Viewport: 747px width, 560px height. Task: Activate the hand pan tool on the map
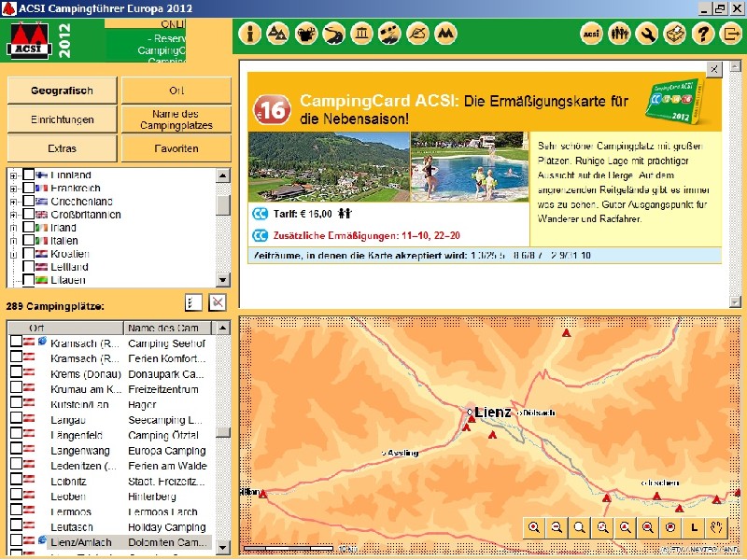717,527
